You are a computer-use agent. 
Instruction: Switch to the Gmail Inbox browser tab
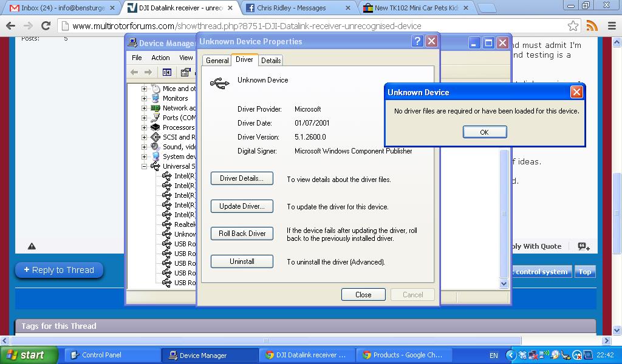(x=63, y=7)
